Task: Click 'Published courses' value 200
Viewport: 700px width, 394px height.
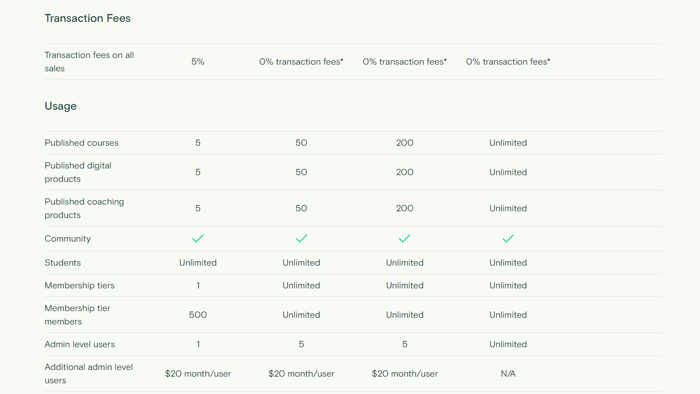Action: [404, 143]
